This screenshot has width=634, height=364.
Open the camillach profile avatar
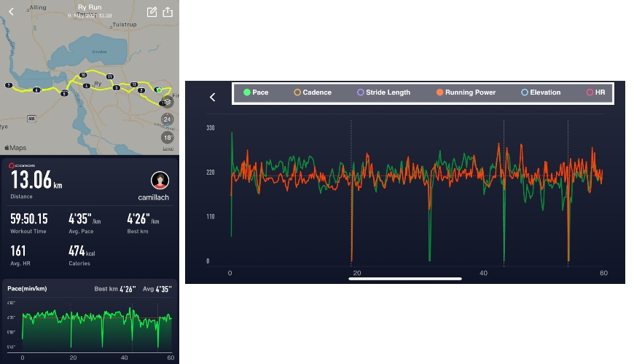pyautogui.click(x=160, y=181)
